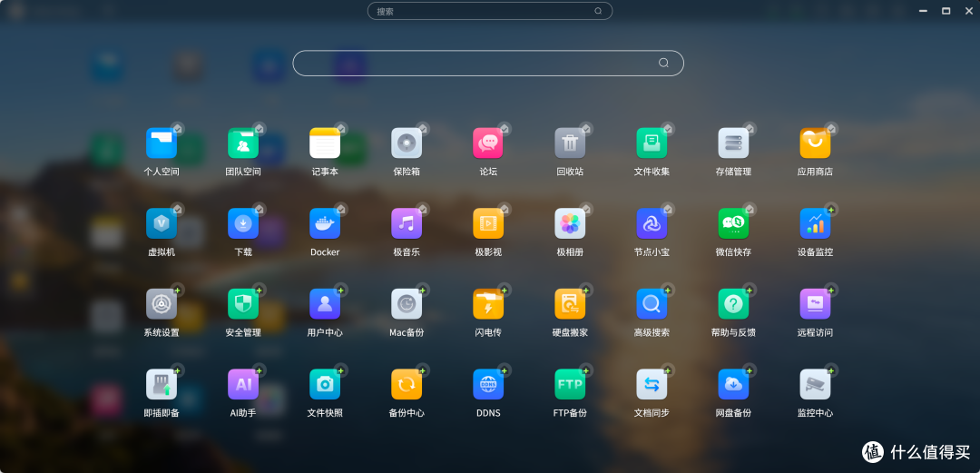This screenshot has width=980, height=473.
Task: Launch the 远程访问 remote access app
Action: click(815, 304)
